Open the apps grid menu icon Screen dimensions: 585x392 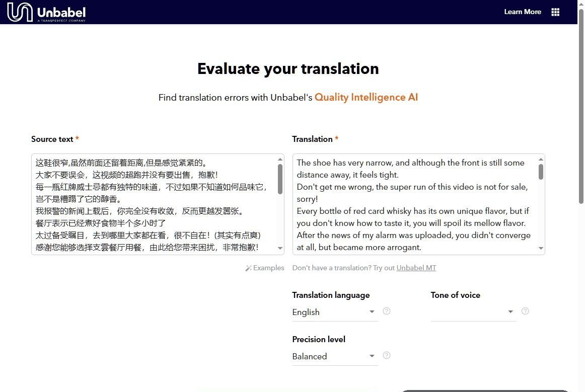point(555,12)
